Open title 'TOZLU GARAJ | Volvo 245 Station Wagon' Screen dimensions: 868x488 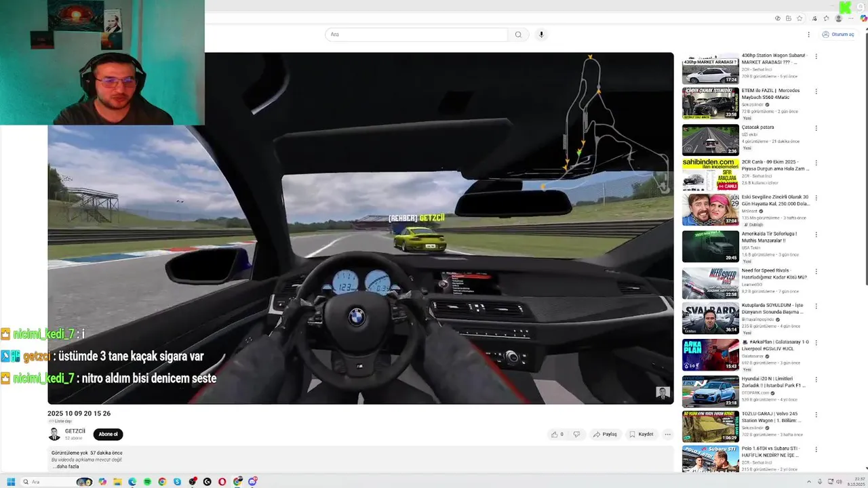coord(771,417)
